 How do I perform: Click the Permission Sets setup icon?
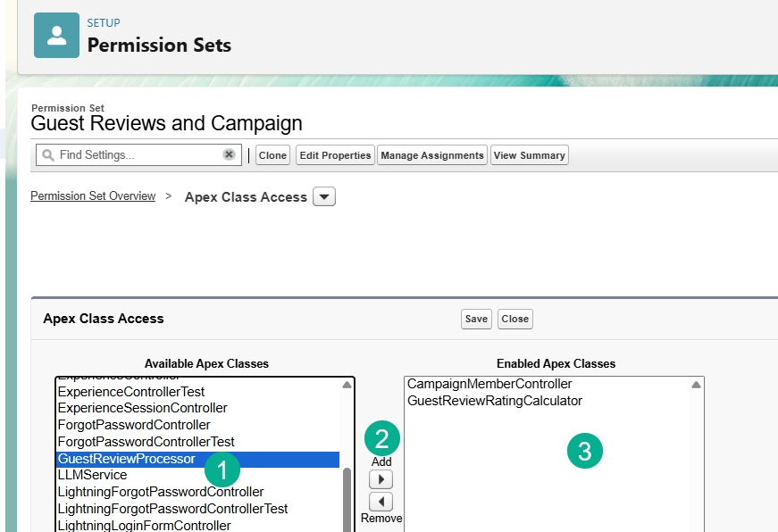[x=56, y=36]
